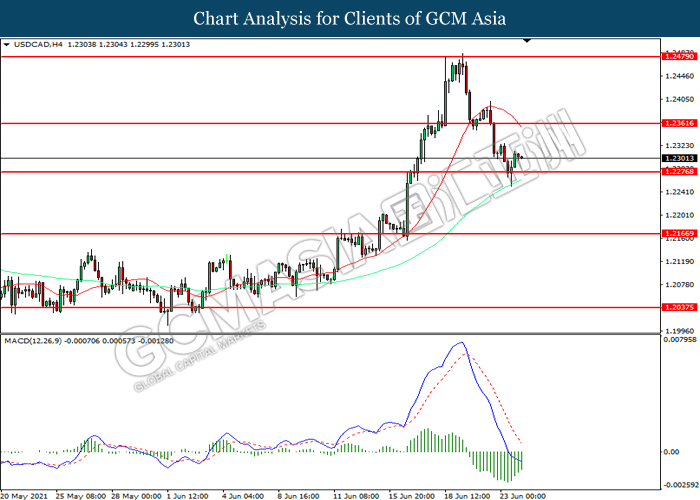Click the MACD scale value -0.002592
This screenshot has width=700, height=500.
pyautogui.click(x=681, y=485)
